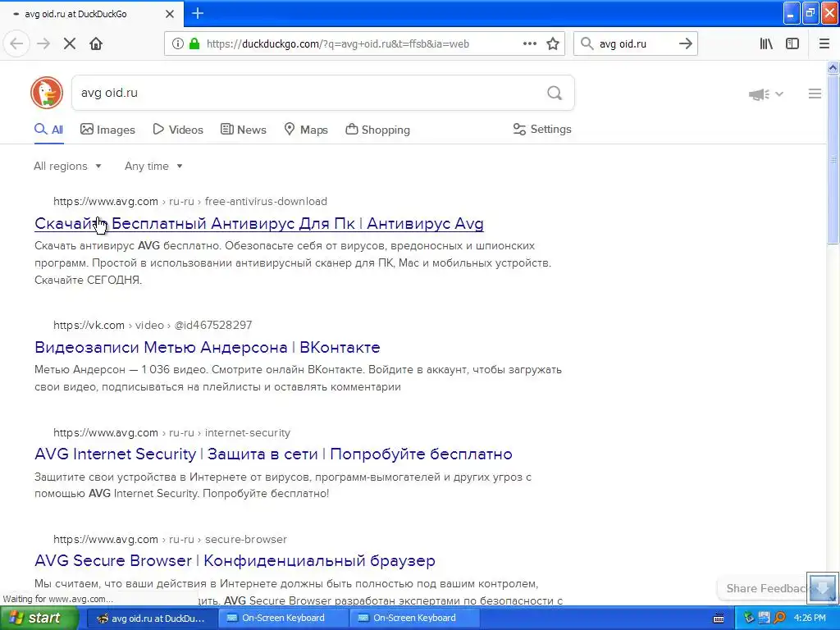Click the green padlock security icon
Image resolution: width=840 pixels, height=630 pixels.
pos(194,44)
